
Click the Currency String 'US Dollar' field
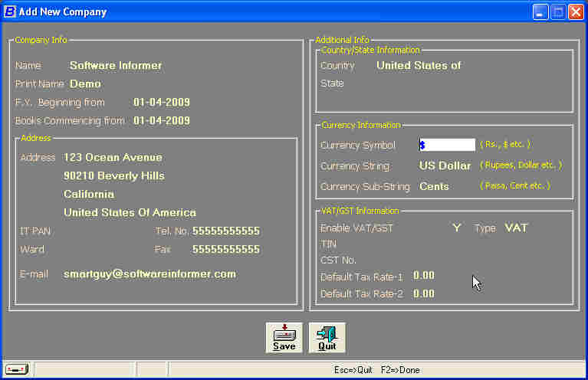pos(445,166)
